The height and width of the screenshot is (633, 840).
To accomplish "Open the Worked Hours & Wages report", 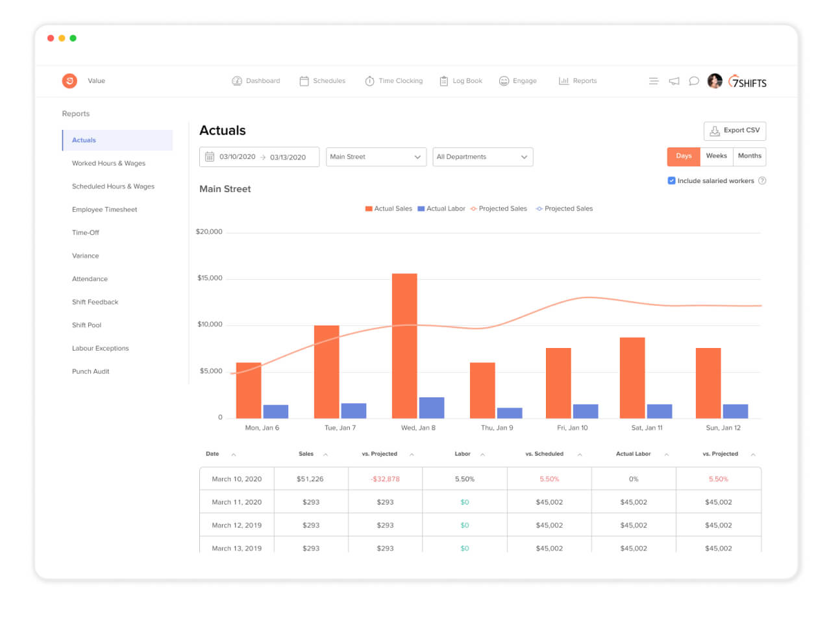I will 108,164.
